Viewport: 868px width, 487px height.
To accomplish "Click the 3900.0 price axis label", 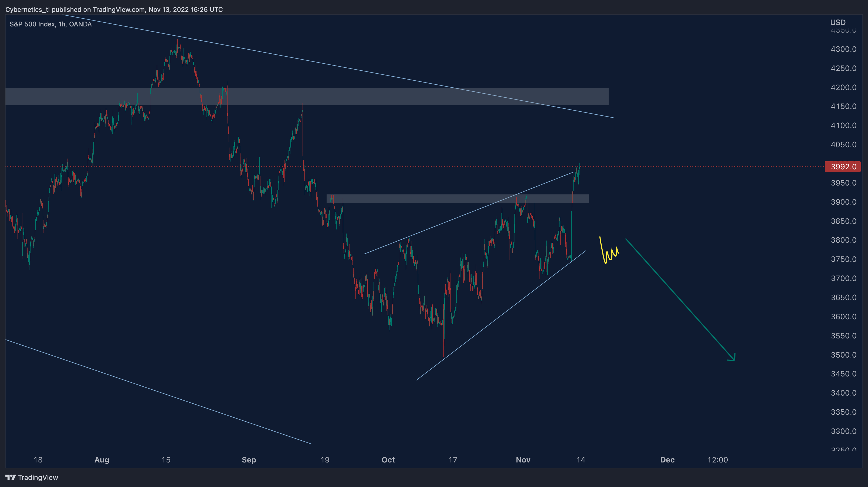I will click(843, 202).
